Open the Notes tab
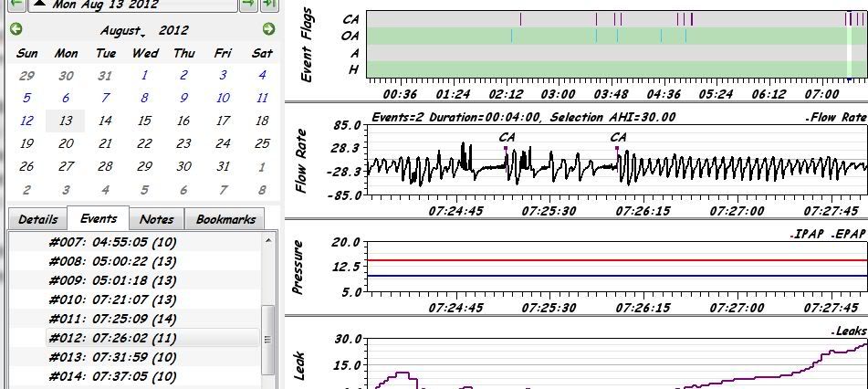Screen dimensions: 868x389 [x=156, y=219]
